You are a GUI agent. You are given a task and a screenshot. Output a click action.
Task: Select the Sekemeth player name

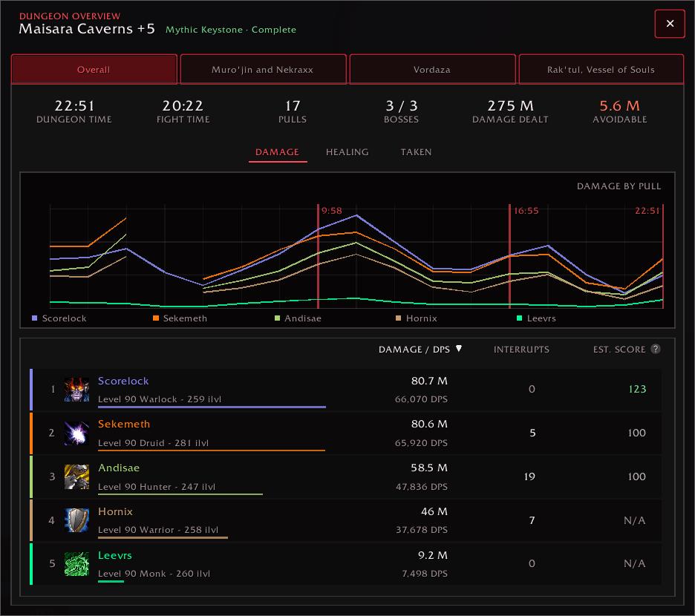click(124, 424)
